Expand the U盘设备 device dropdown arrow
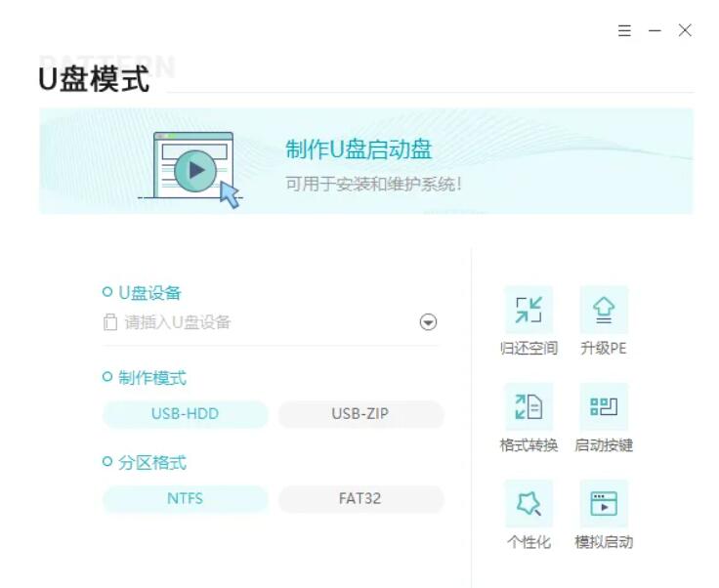 click(x=428, y=322)
